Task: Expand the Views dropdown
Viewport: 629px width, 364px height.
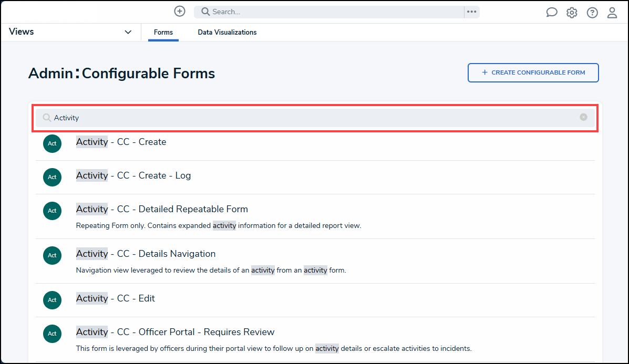Action: click(128, 32)
